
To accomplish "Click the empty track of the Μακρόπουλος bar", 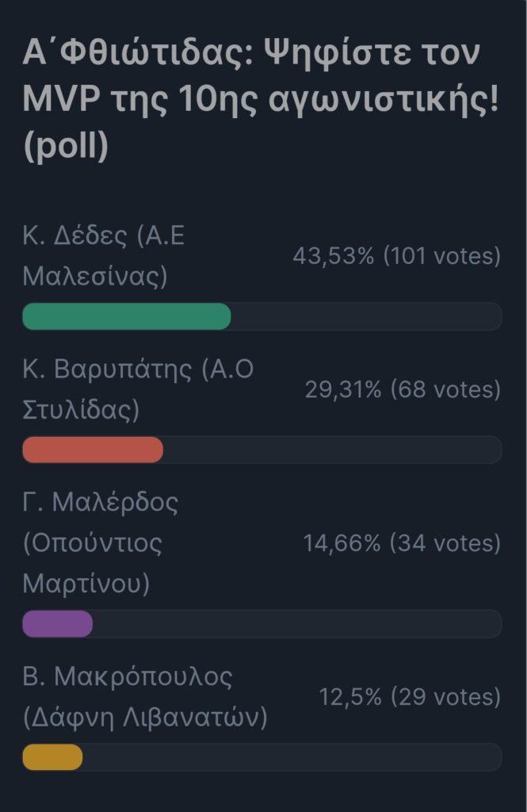I will tap(292, 757).
